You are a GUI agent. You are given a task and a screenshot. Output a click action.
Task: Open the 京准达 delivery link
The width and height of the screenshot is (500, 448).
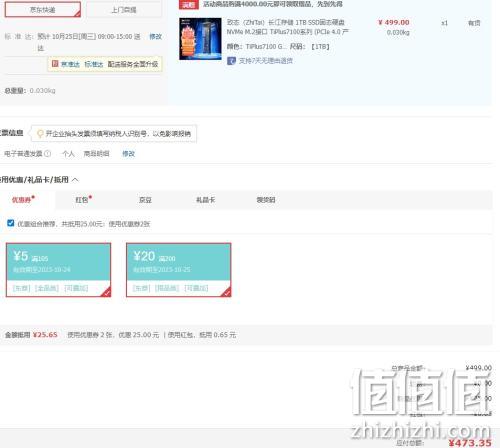(x=70, y=64)
